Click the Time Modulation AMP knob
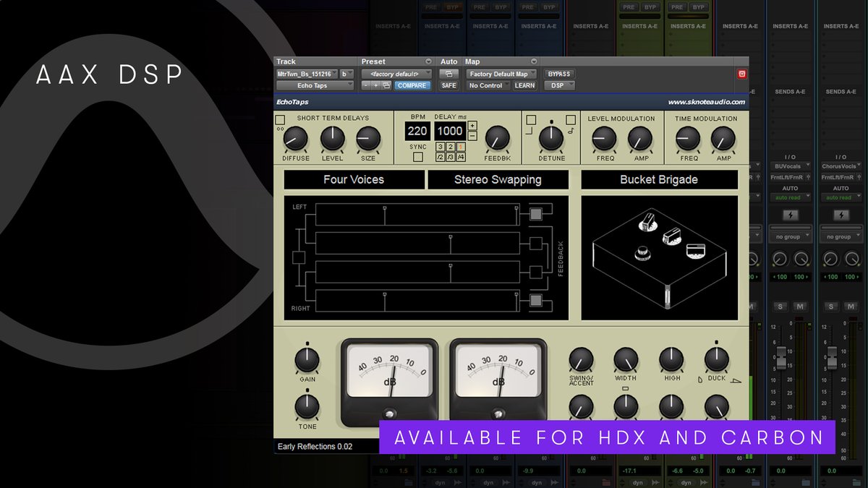Image resolution: width=868 pixels, height=488 pixels. click(x=723, y=139)
